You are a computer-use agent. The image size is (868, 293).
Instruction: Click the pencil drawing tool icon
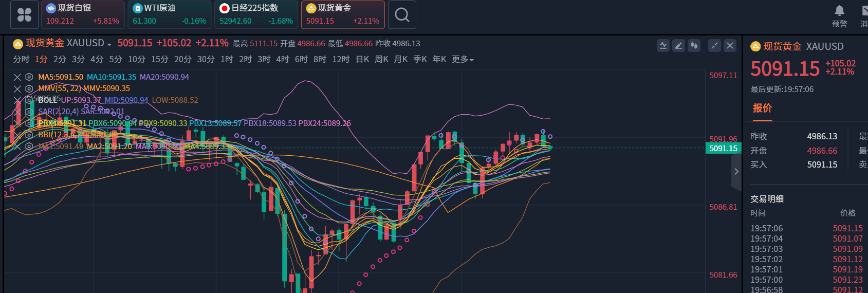point(678,46)
